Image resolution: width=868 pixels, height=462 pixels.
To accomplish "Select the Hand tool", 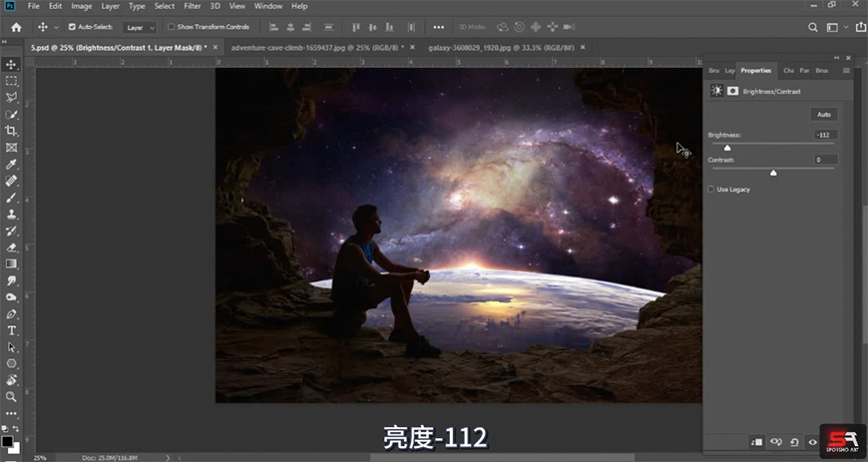I will pyautogui.click(x=11, y=380).
